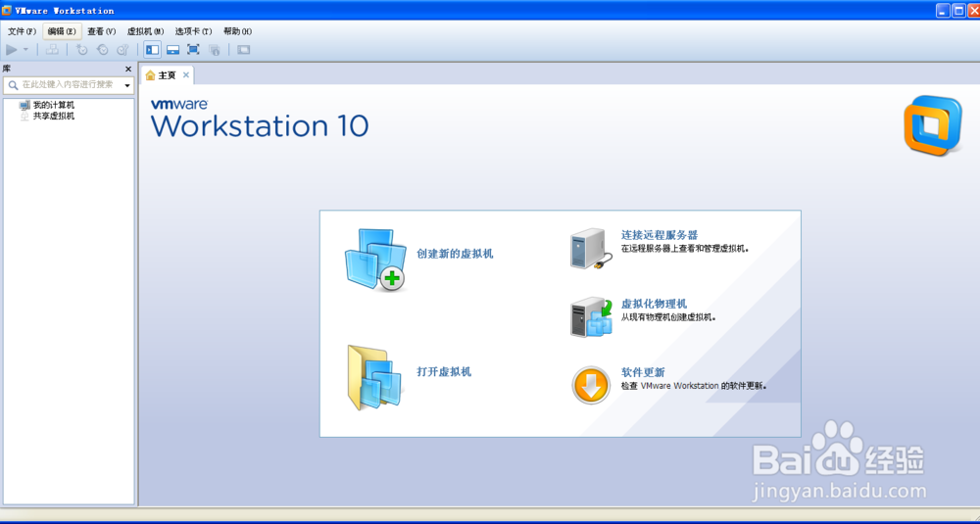This screenshot has width=980, height=524.
Task: Click the Unity mode toolbar icon
Action: pos(215,49)
